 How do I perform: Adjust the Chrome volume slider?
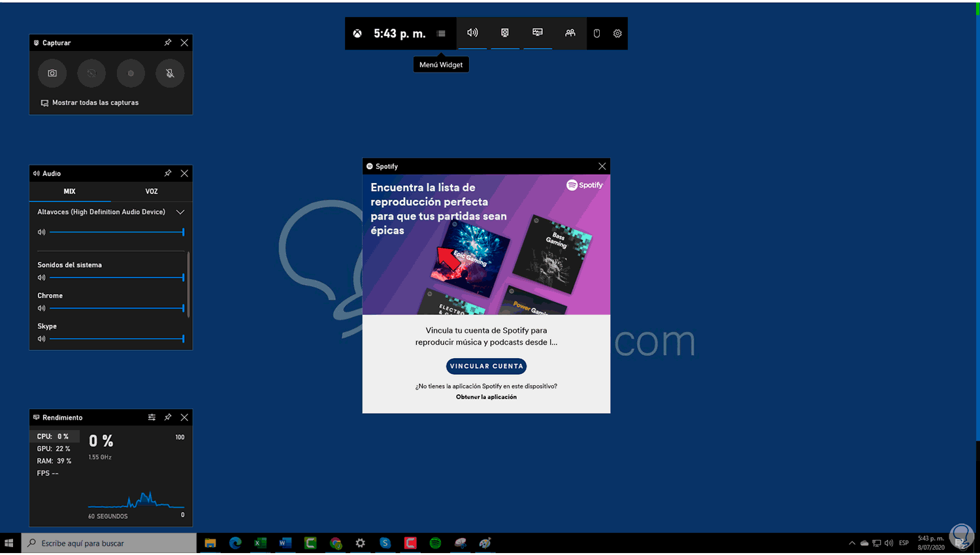coord(117,308)
